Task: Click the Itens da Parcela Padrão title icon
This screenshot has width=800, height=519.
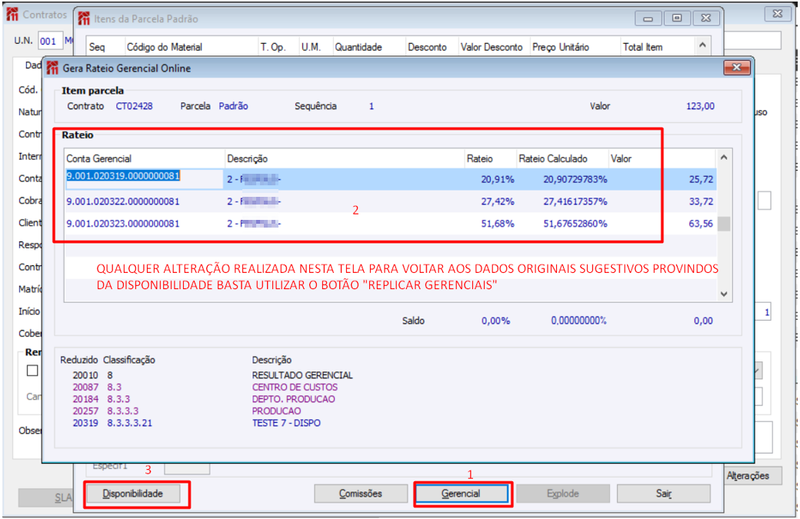Action: (x=84, y=19)
